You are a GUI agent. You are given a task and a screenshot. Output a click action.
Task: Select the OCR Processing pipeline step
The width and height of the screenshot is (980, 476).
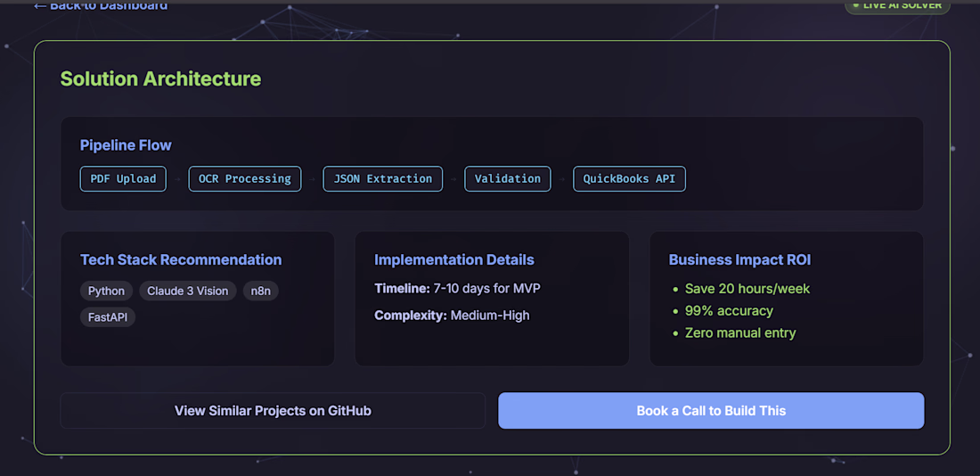point(245,179)
